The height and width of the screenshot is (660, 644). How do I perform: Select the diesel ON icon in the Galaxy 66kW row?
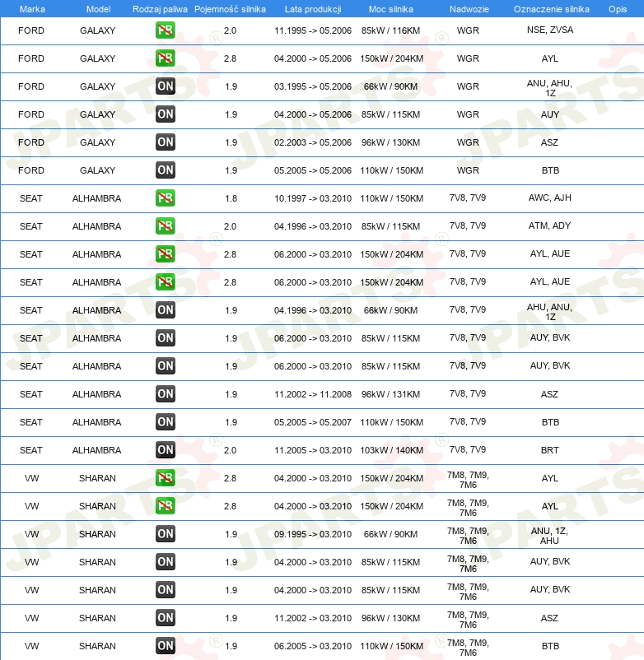(165, 86)
